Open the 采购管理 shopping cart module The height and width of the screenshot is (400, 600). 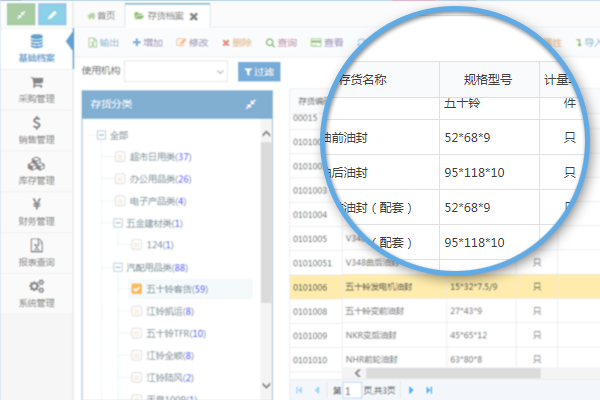click(x=37, y=91)
